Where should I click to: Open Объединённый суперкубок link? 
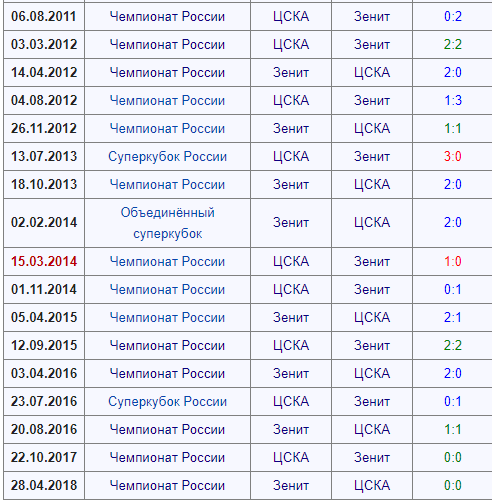167,223
